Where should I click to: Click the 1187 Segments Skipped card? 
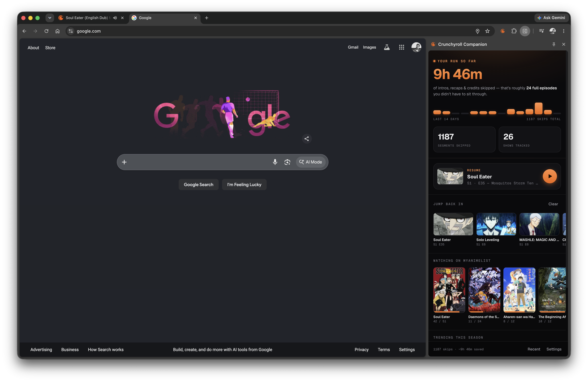(x=464, y=139)
